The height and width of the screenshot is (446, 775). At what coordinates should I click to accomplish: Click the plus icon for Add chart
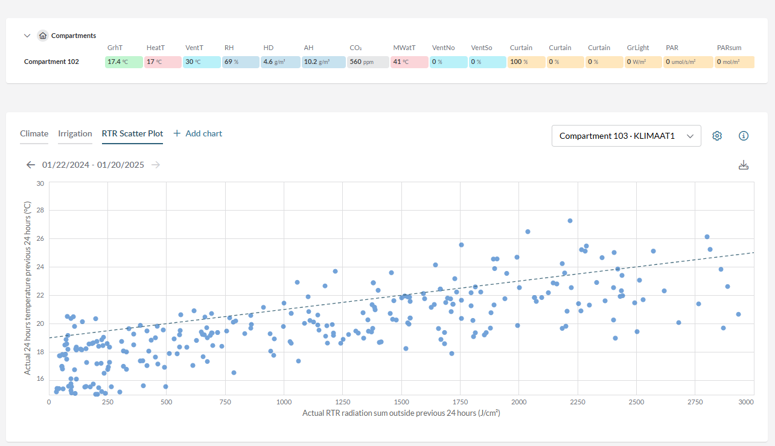click(x=177, y=134)
